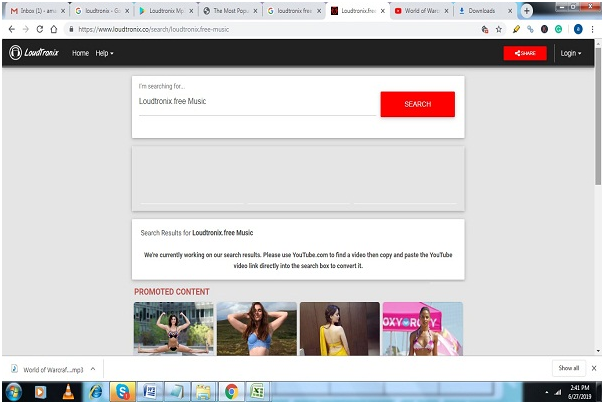Click the red SEARCH button
This screenshot has width=604, height=404.
418,104
